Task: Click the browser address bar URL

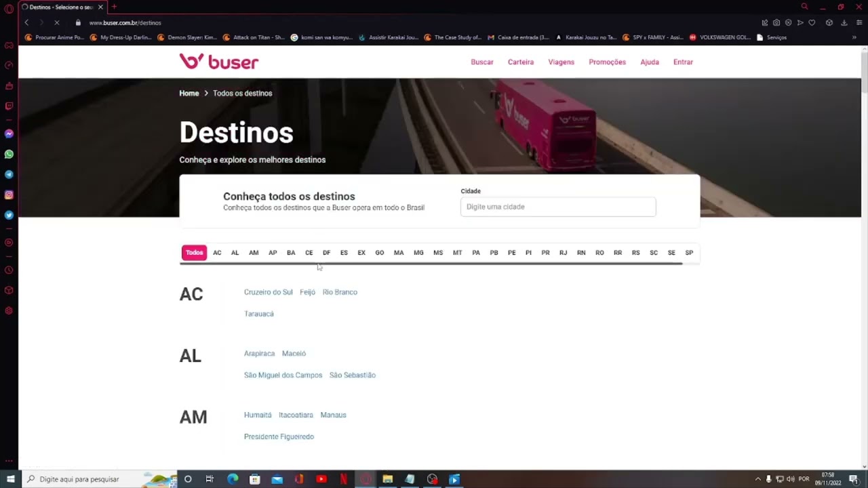Action: (125, 22)
